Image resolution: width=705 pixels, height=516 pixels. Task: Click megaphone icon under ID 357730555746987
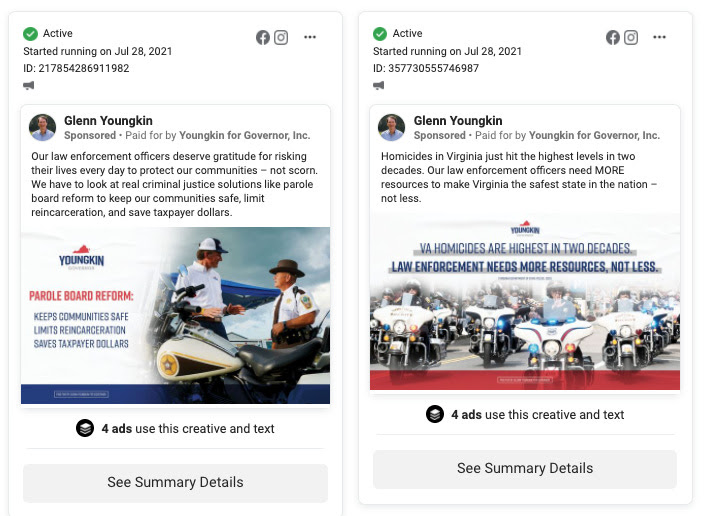(x=379, y=85)
